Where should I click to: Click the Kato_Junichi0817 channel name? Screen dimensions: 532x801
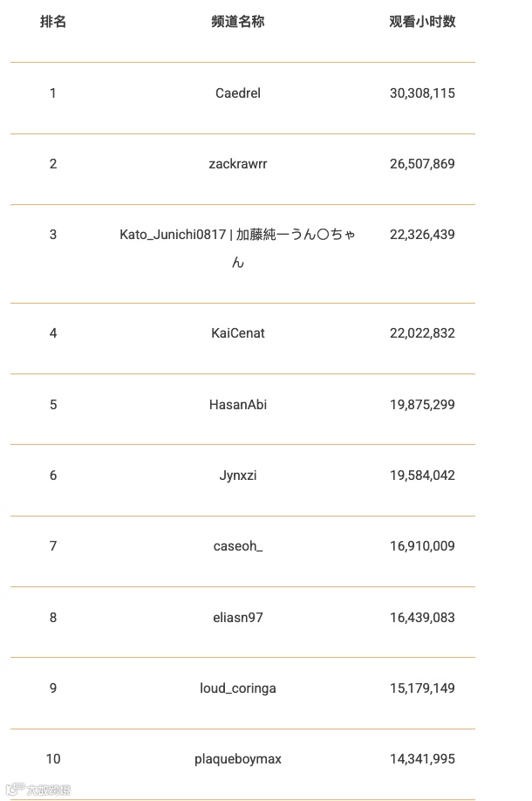pos(238,235)
